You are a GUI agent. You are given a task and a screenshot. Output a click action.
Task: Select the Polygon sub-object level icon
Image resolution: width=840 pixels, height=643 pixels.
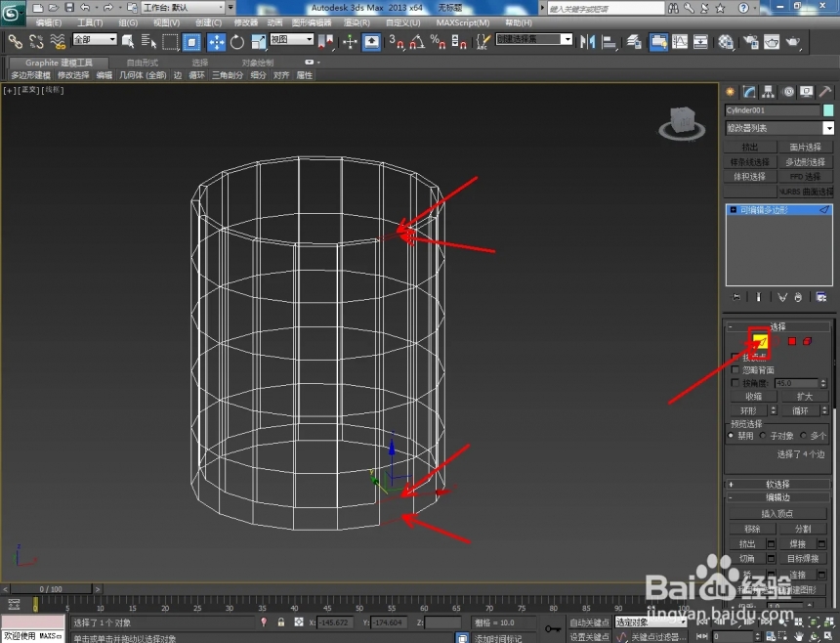pyautogui.click(x=792, y=341)
